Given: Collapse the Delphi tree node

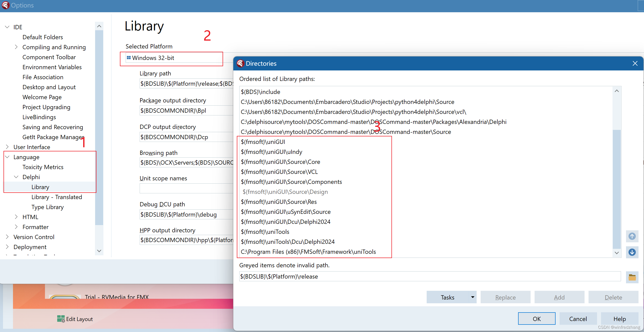Looking at the screenshot, I should pos(16,177).
